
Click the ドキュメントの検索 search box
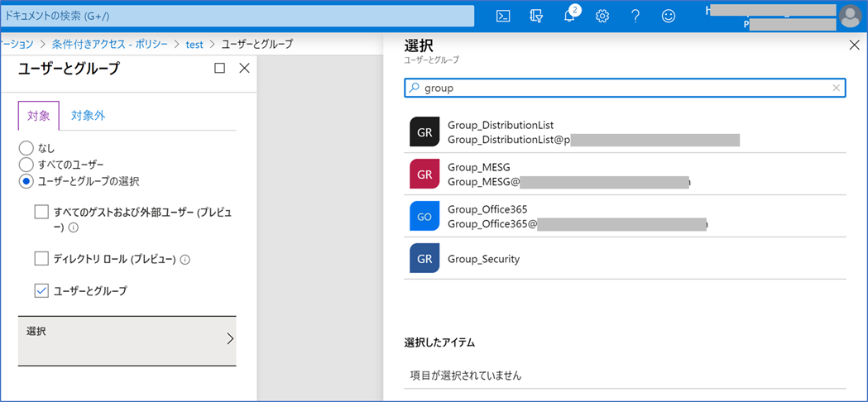tap(237, 16)
